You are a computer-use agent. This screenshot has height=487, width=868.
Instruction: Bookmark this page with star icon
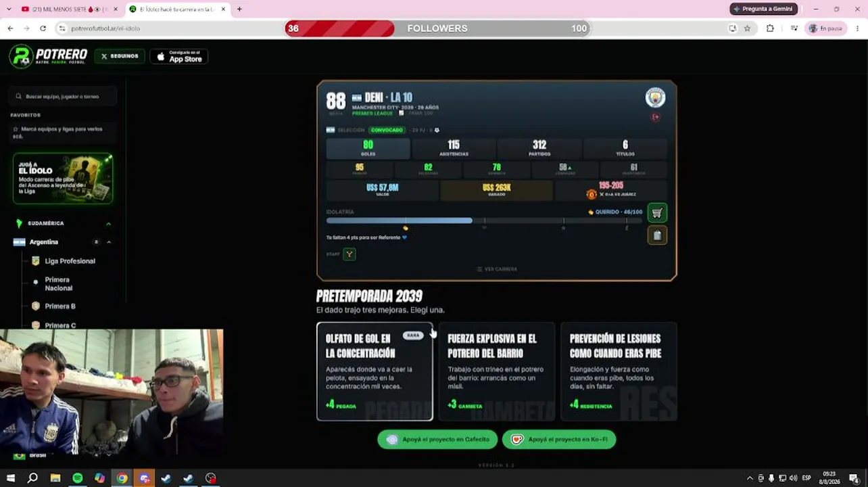click(x=747, y=28)
